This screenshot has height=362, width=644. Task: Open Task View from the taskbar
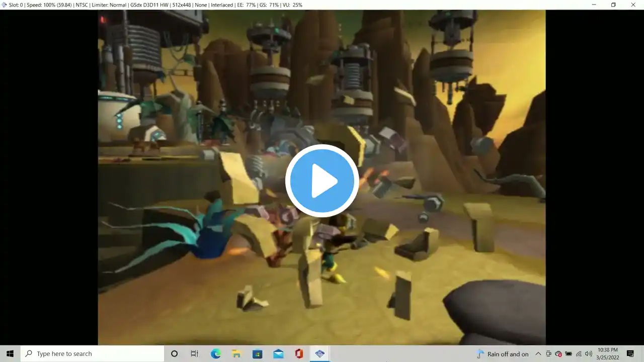pyautogui.click(x=195, y=354)
